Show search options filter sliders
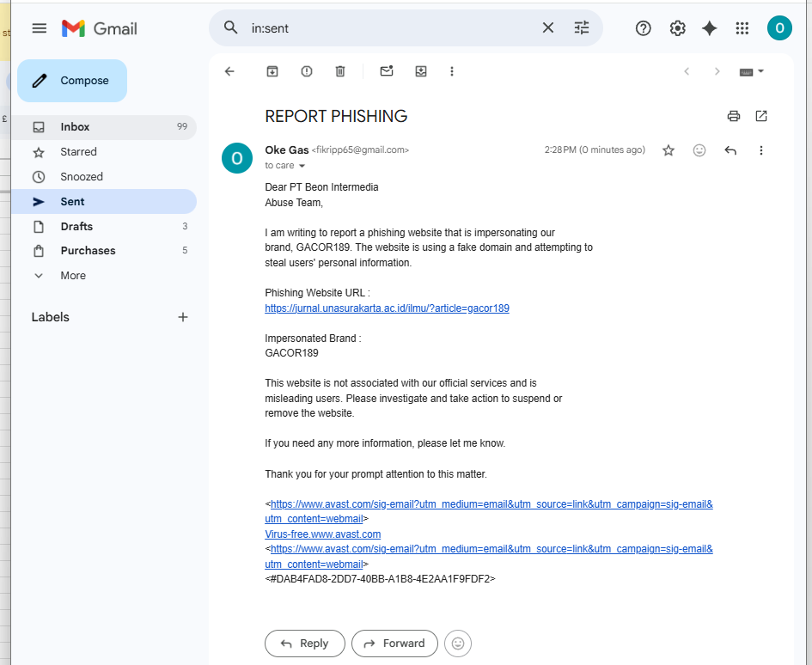The image size is (812, 665). coord(582,28)
